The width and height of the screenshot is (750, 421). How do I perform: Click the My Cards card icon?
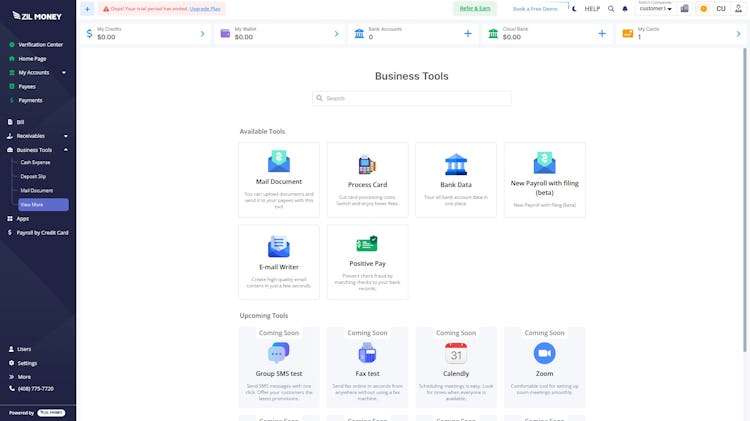point(628,33)
